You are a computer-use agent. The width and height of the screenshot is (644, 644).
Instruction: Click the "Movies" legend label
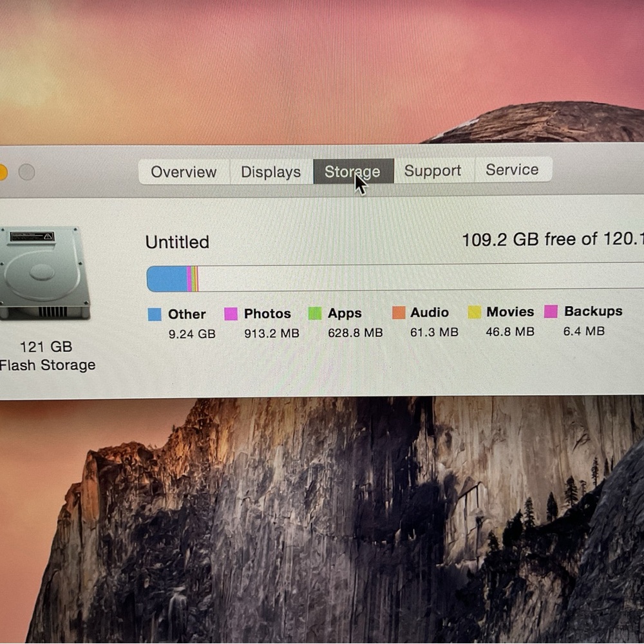[510, 312]
